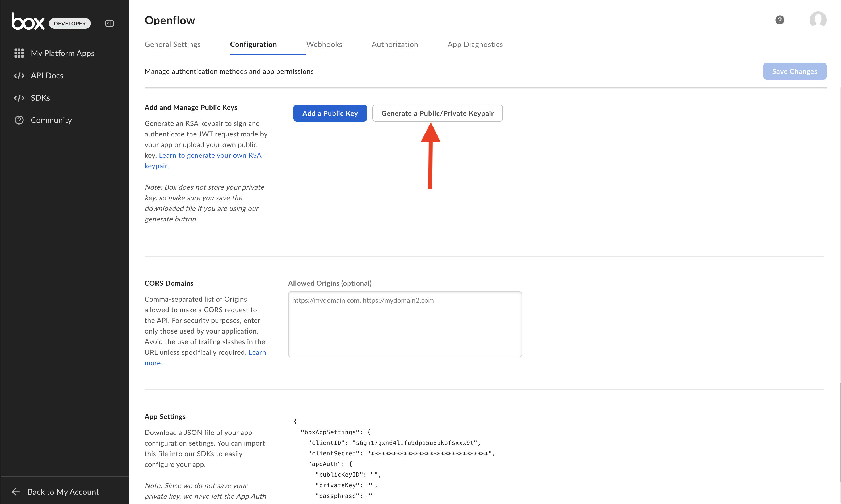
Task: Collapse the sidebar with the panel icon
Action: tap(110, 23)
